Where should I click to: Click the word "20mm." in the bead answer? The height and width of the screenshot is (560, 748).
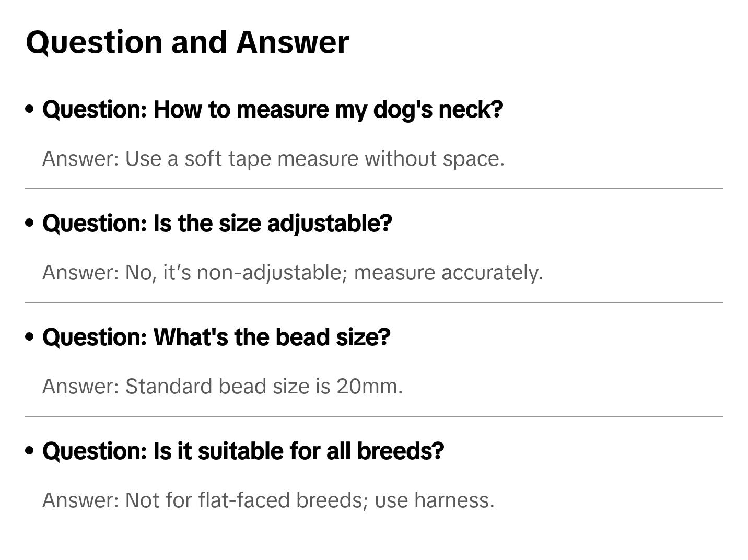tap(370, 387)
